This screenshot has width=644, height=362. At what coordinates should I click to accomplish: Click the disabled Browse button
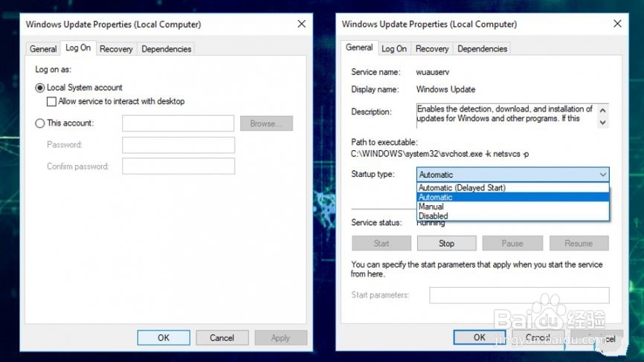(x=266, y=123)
